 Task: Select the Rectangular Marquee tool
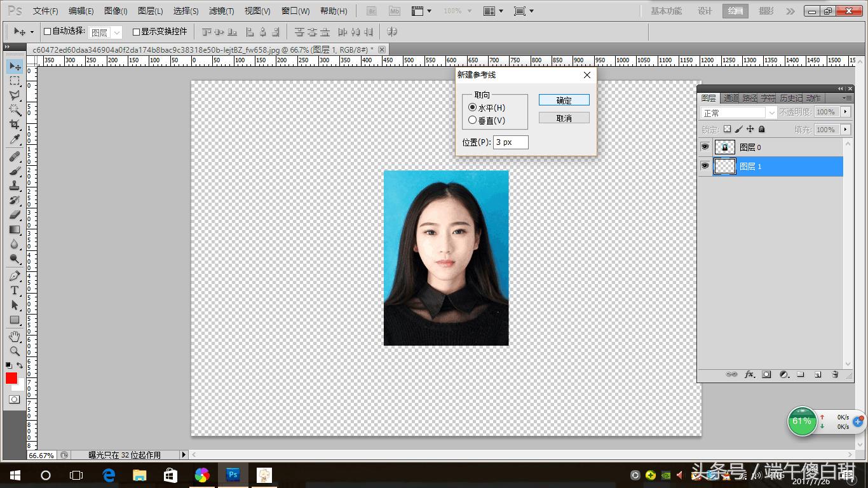15,81
